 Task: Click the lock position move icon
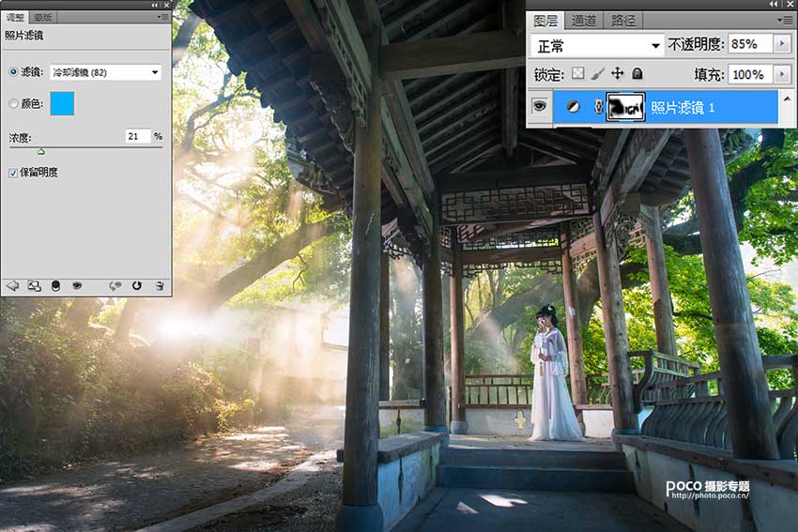point(618,73)
